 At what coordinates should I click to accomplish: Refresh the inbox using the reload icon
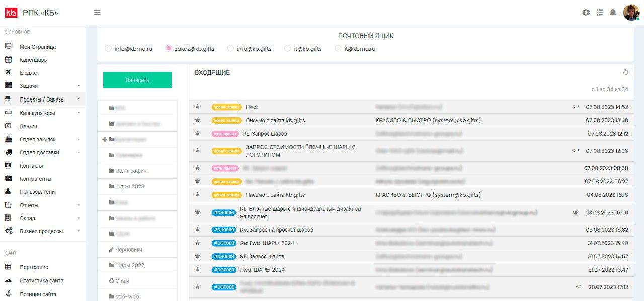pos(625,72)
